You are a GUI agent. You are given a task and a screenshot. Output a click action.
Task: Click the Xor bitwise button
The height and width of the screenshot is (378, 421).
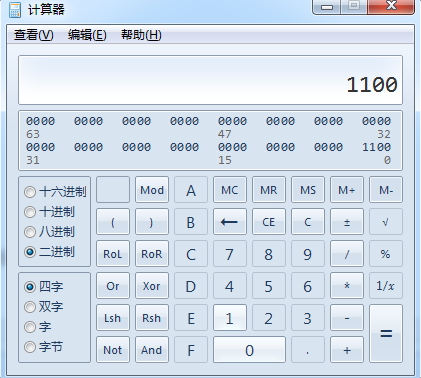152,286
